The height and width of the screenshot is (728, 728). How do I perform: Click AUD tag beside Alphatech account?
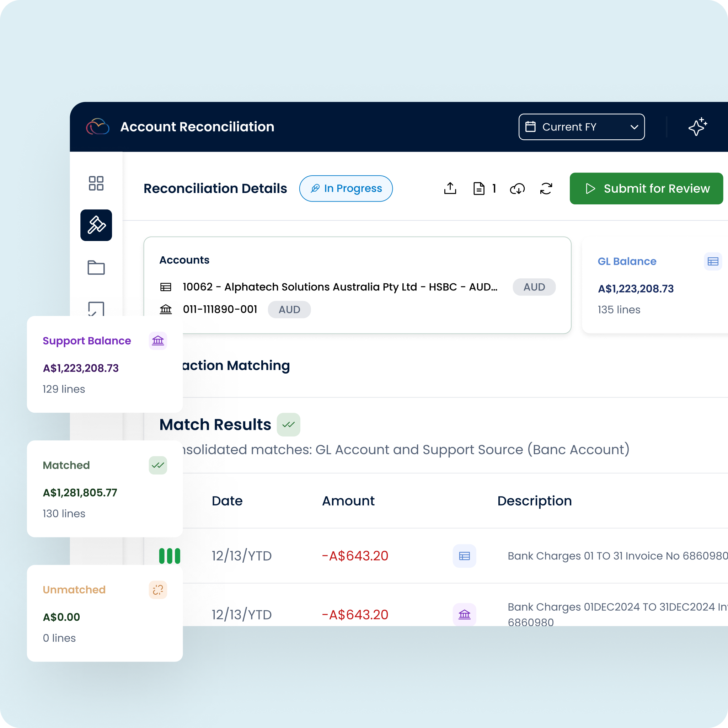pyautogui.click(x=534, y=287)
